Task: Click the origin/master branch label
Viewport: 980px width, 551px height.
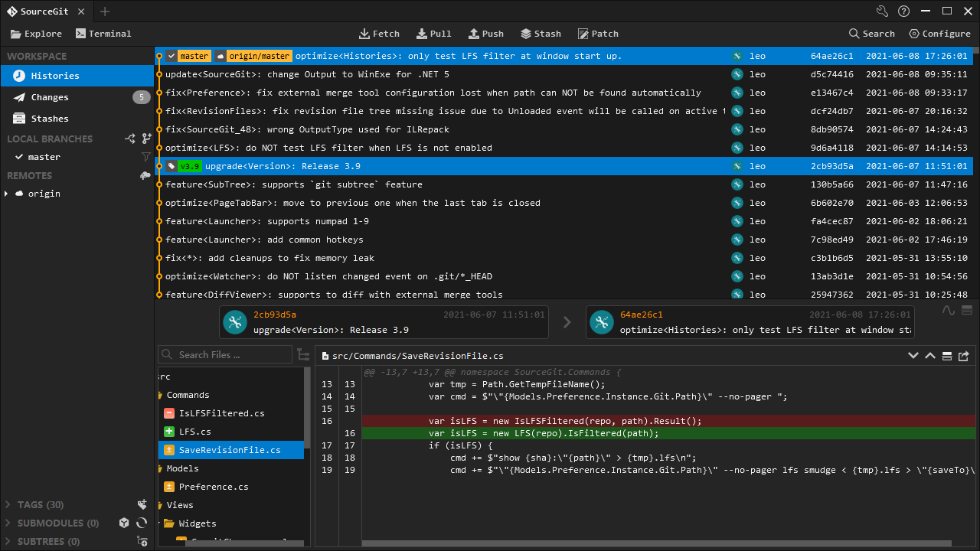Action: pyautogui.click(x=253, y=56)
